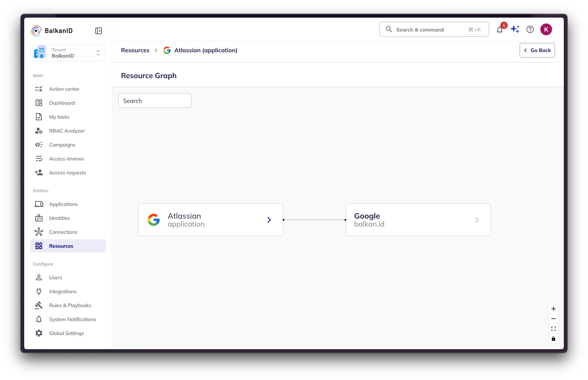Expand the Atlassian application node chevron

(x=269, y=220)
